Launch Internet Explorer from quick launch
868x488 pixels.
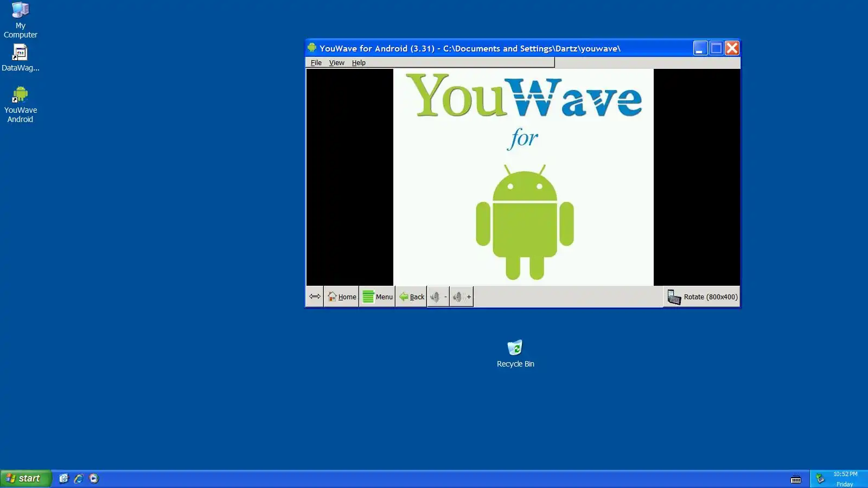click(x=79, y=478)
